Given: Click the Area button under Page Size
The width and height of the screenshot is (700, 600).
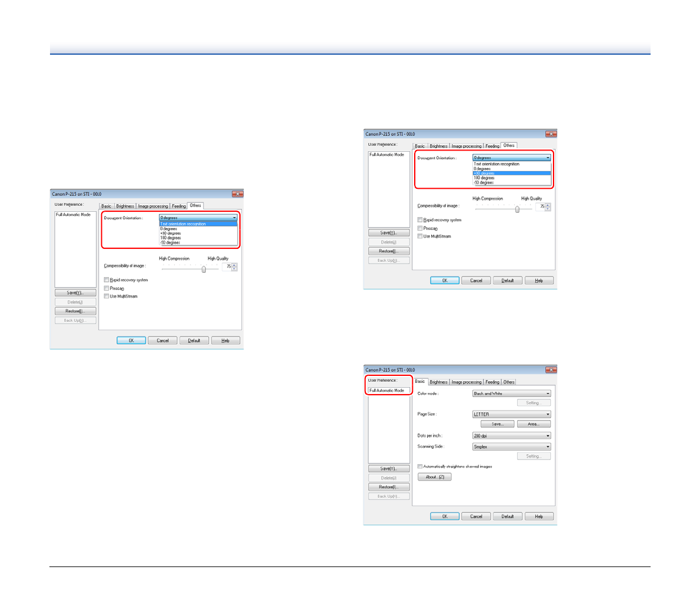Looking at the screenshot, I should pos(534,424).
